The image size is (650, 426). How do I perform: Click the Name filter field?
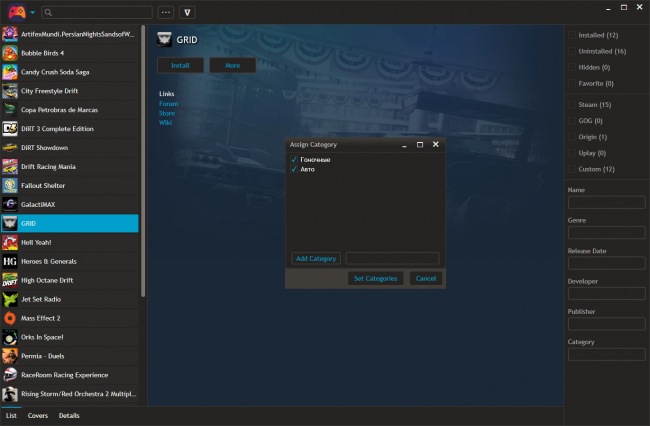(x=606, y=202)
